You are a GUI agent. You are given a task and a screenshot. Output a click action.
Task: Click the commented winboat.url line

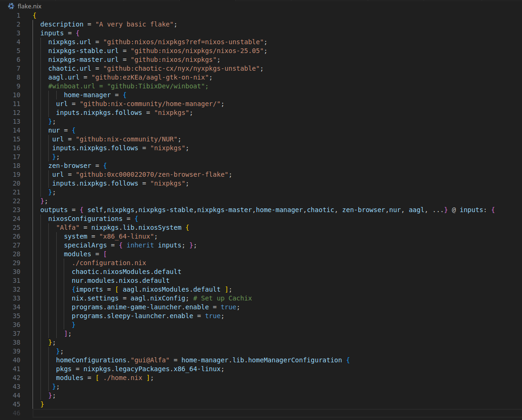tap(128, 86)
